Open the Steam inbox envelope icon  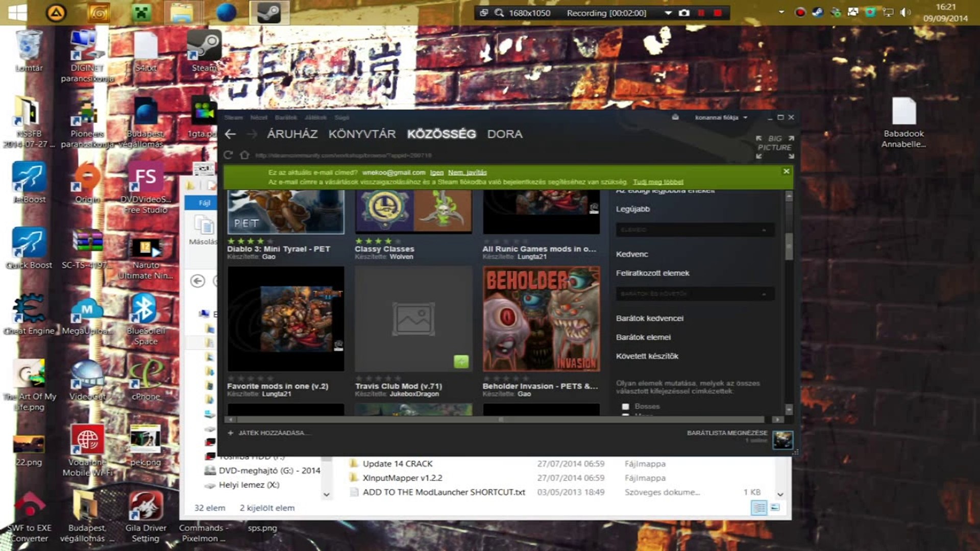click(675, 117)
